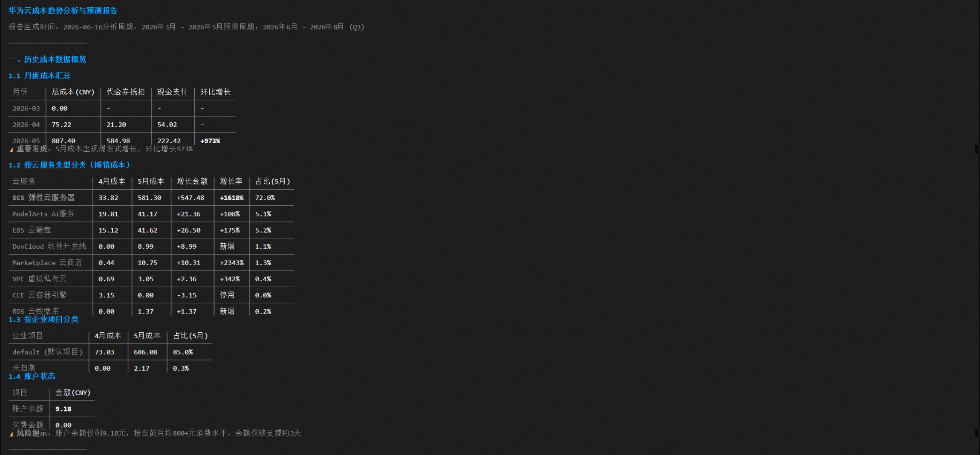980x455 pixels.
Task: Select EBS growth rate +175%
Action: pyautogui.click(x=230, y=230)
